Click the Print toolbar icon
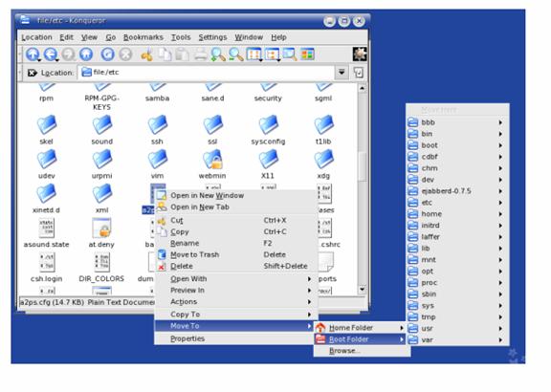551x392 pixels. coord(201,54)
